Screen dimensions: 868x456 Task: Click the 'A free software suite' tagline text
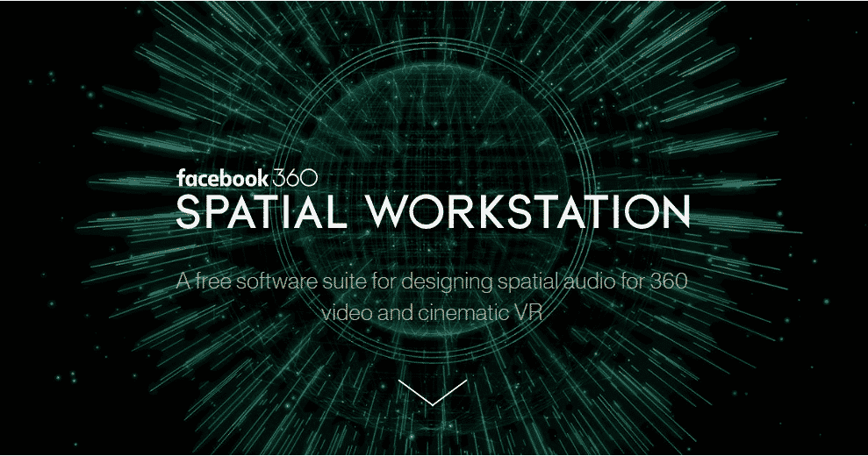pos(432,297)
